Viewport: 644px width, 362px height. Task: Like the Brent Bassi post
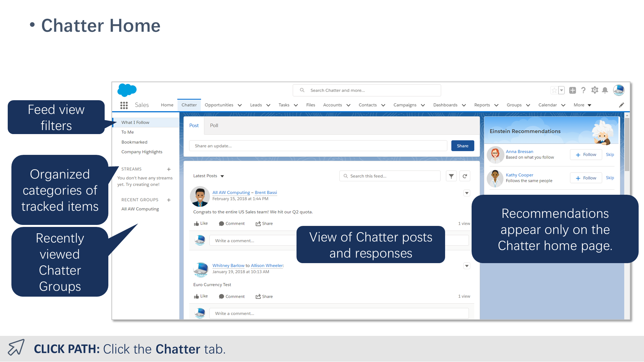point(201,224)
